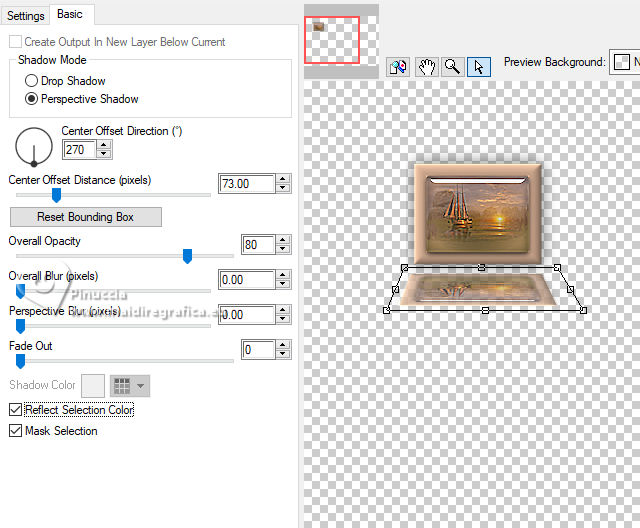Switch to the Basic tab

[x=70, y=14]
